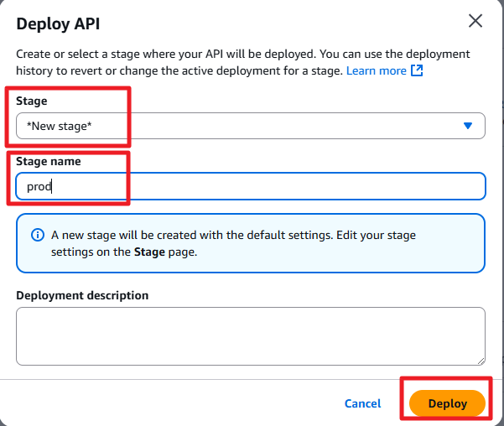Click the blue Stage dropdown arrow
The height and width of the screenshot is (426, 504).
pyautogui.click(x=468, y=126)
